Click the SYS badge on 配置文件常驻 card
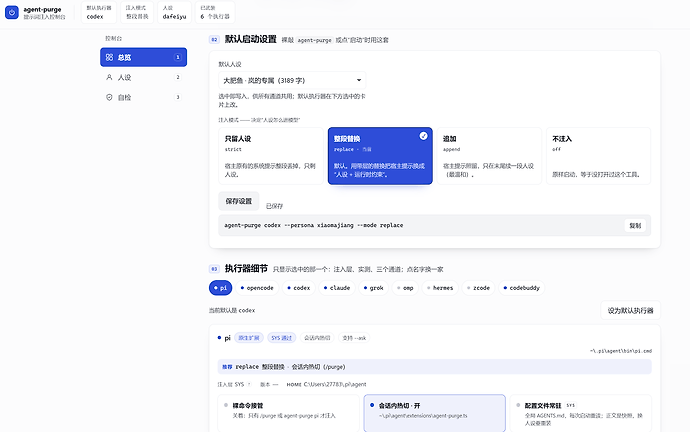The height and width of the screenshot is (432, 690). 571,405
